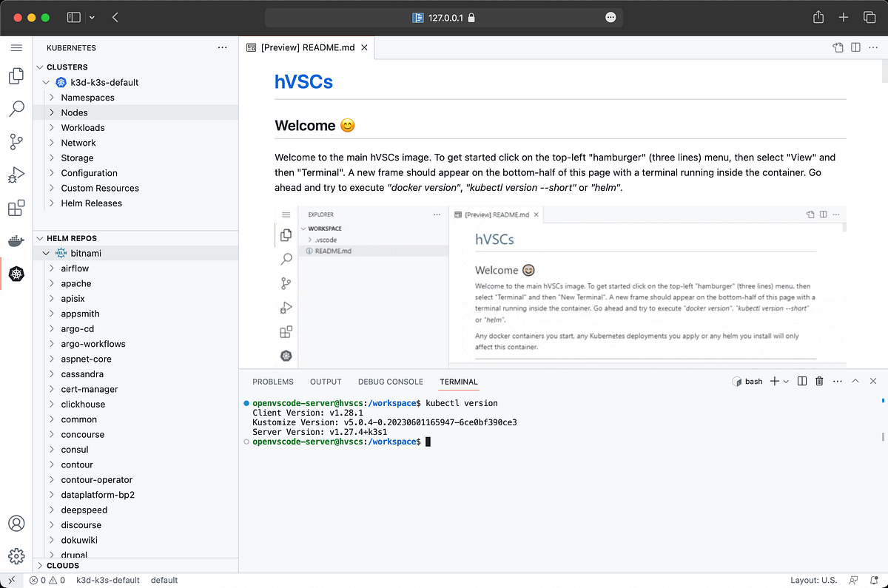888x588 pixels.
Task: Toggle the Safari sidebar in the browser toolbar
Action: 74,16
